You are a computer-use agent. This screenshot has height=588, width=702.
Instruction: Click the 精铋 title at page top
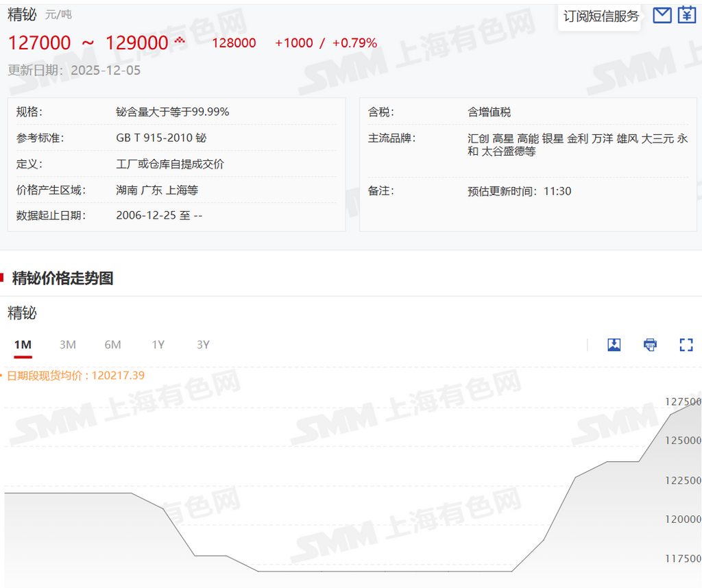(x=22, y=14)
